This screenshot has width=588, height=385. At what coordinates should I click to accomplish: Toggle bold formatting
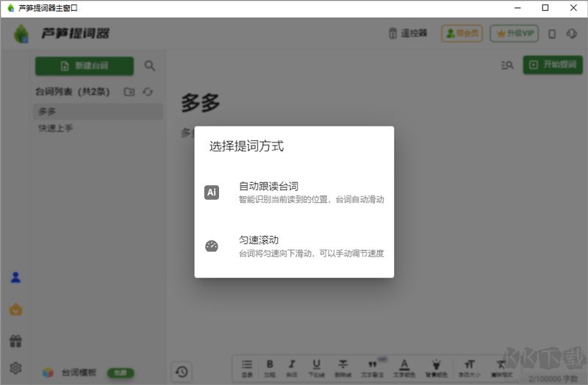point(270,368)
